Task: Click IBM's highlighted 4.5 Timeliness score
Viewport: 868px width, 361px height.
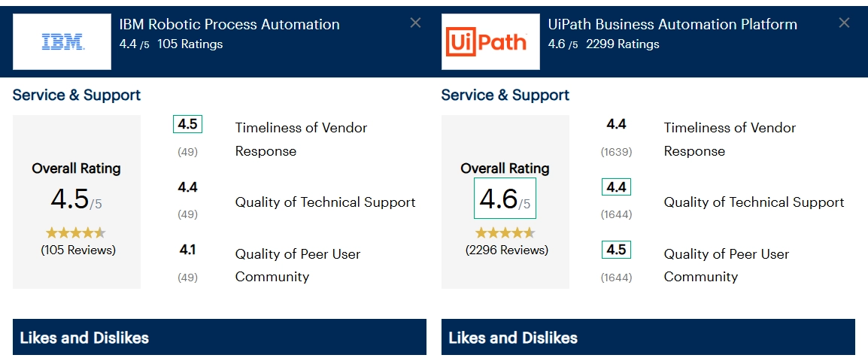Action: coord(187,124)
